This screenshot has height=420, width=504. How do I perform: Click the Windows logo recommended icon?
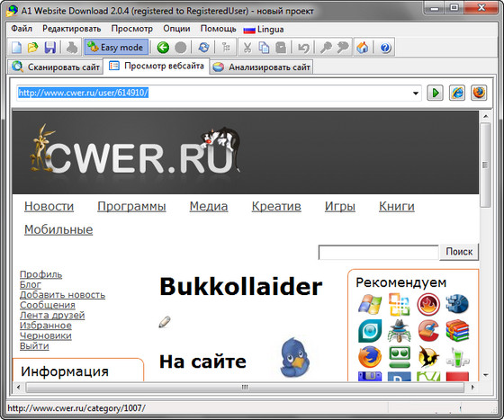(x=370, y=304)
